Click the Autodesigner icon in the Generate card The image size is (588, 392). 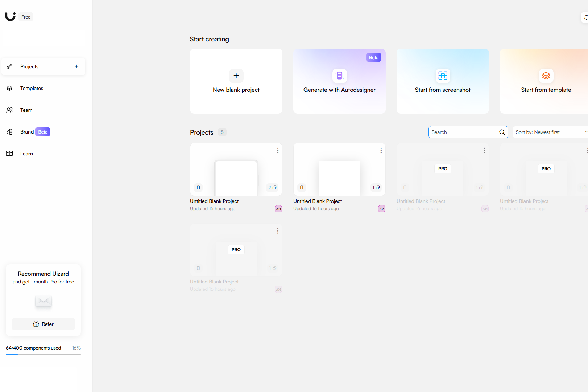click(339, 76)
